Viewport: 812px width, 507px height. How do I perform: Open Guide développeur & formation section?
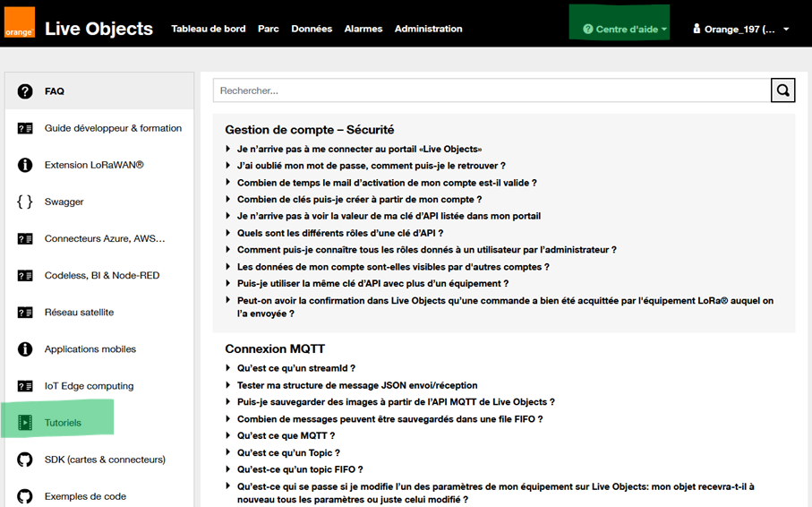pos(113,128)
